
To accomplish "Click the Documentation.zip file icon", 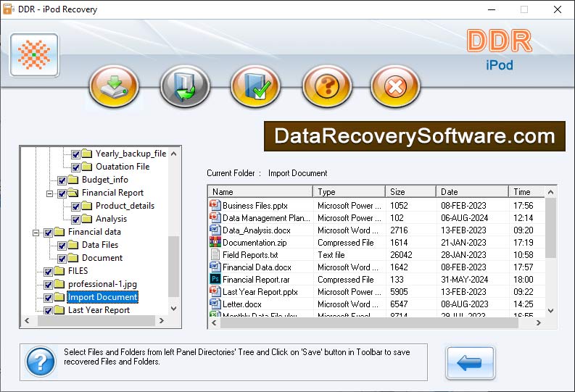I will [x=215, y=243].
